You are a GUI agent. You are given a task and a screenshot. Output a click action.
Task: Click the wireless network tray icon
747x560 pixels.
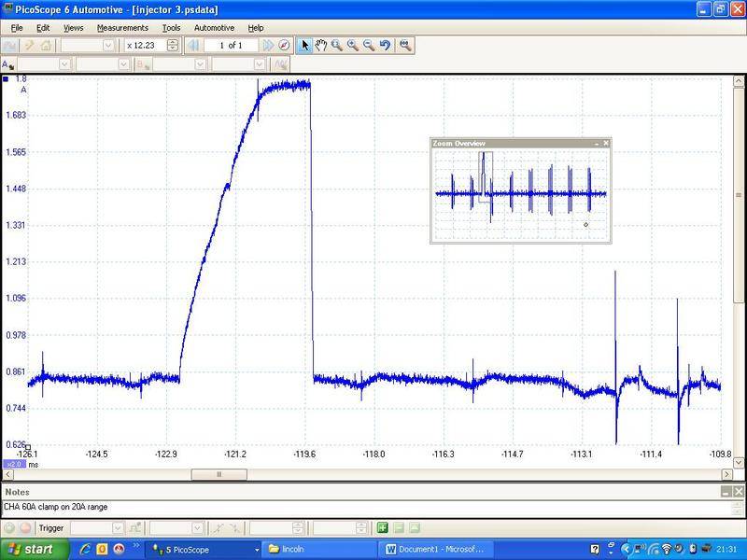[x=667, y=550]
